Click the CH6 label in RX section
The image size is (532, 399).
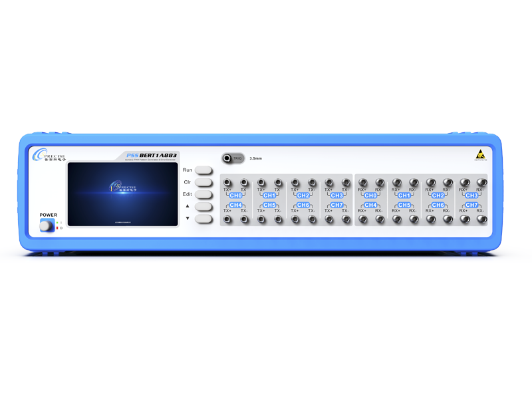pos(438,205)
